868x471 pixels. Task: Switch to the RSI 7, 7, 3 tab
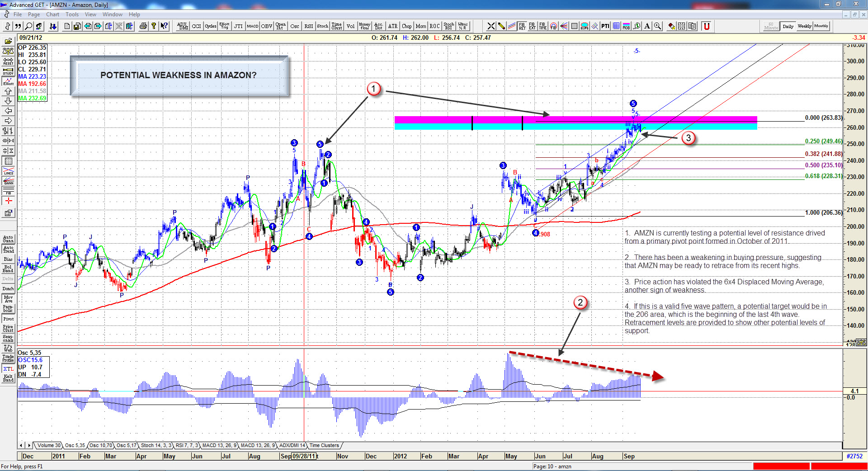(x=187, y=446)
